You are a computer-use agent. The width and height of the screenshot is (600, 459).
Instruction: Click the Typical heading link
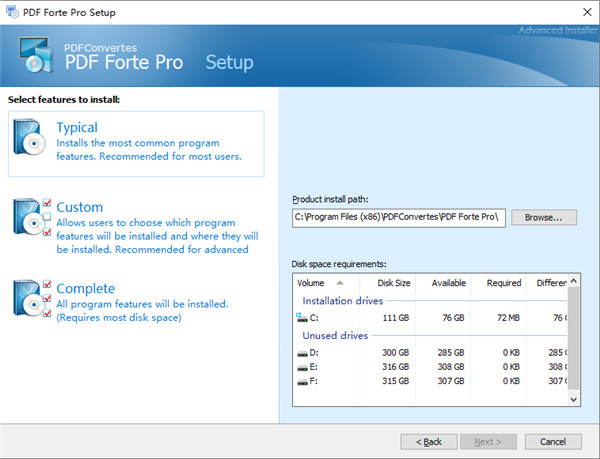pos(77,127)
